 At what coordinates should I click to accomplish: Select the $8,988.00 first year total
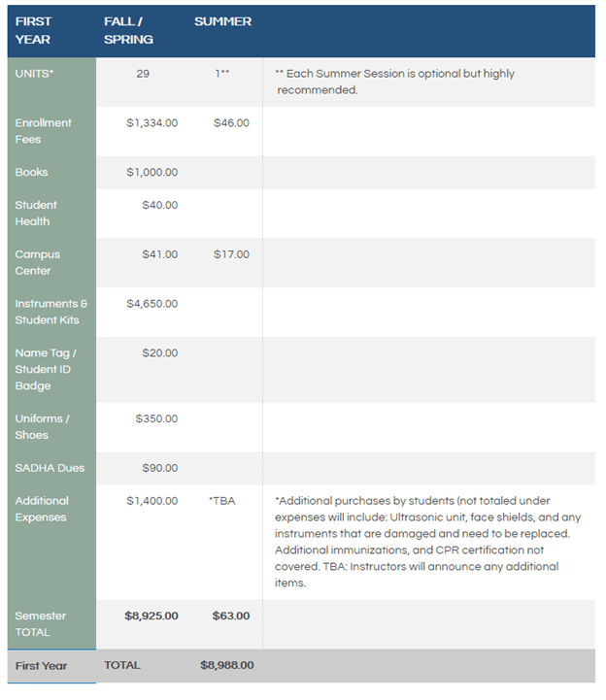(x=226, y=665)
